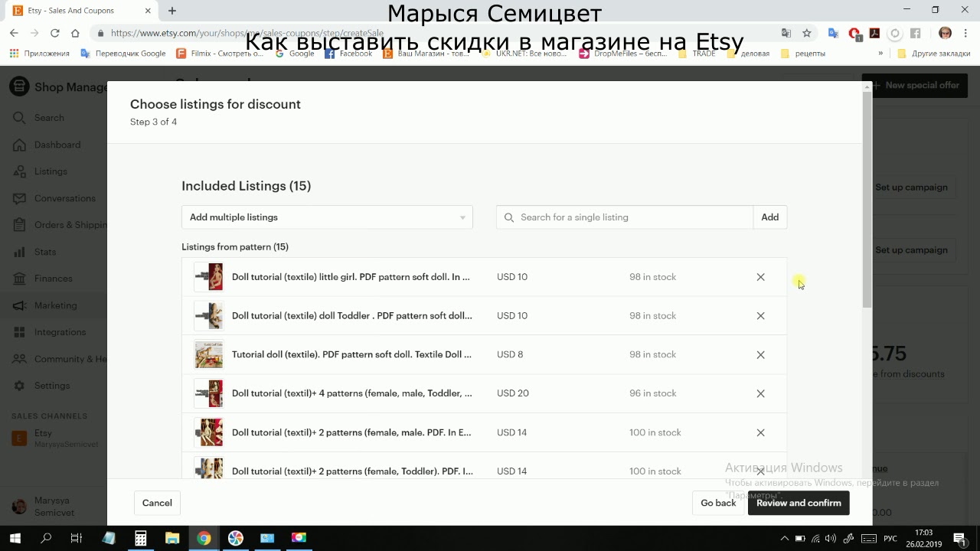Click the browser Back arrow
This screenshot has width=980, height=551.
click(x=14, y=33)
